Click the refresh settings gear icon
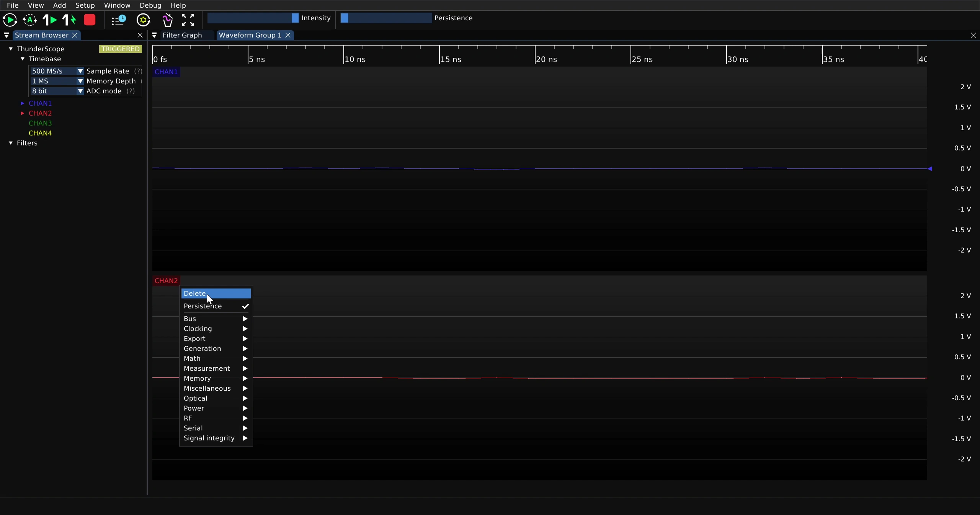 [x=144, y=20]
